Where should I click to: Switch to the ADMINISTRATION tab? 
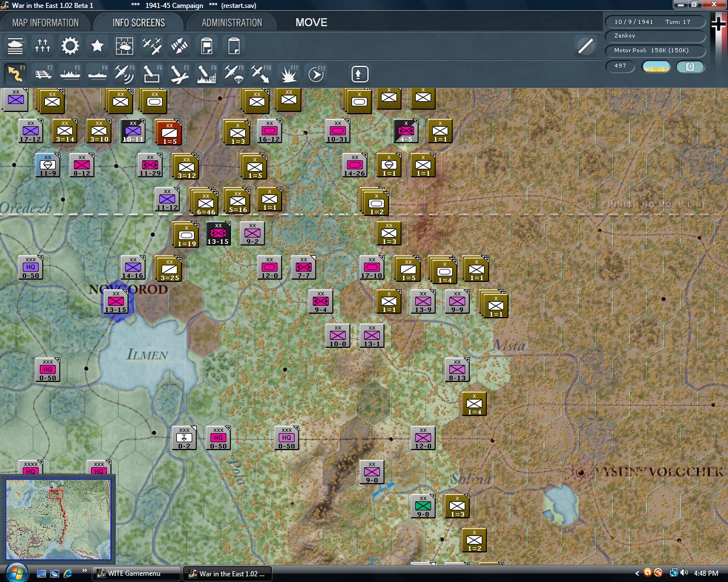(x=231, y=23)
